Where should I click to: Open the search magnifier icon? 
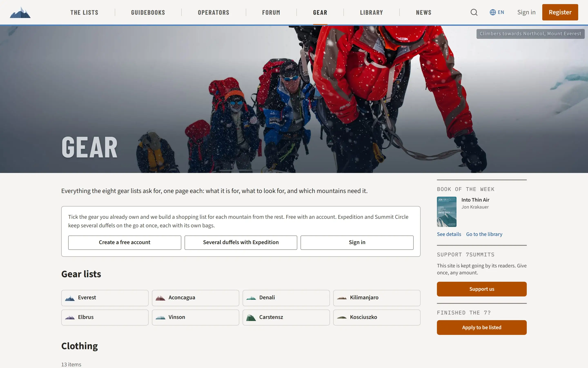point(474,12)
